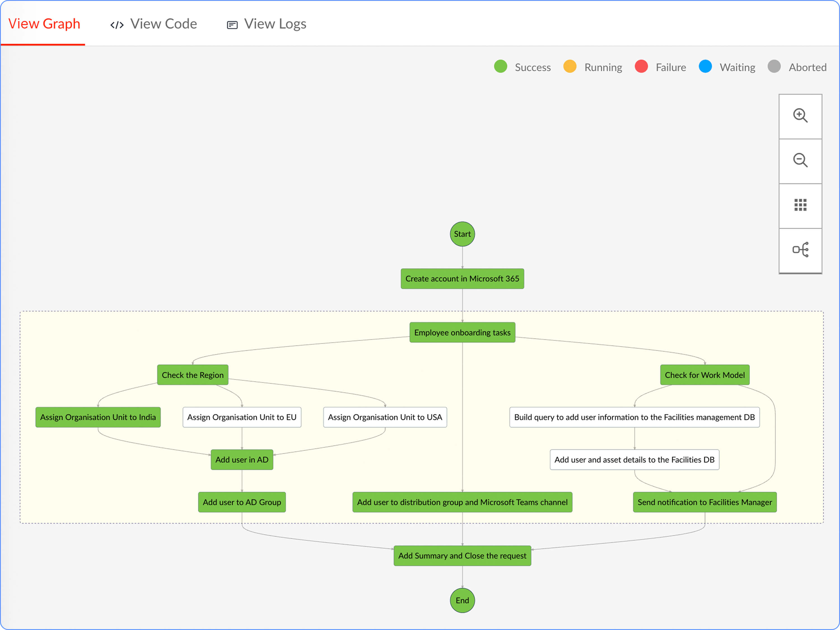The image size is (840, 630).
Task: Click the graph layout tree icon
Action: tap(800, 250)
